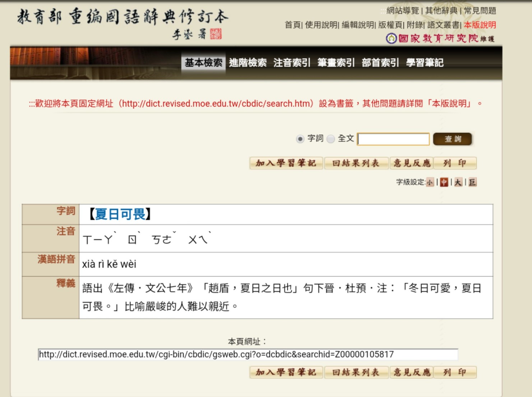532x397 pixels.
Task: Click lower 回結果列表 button below URL
Action: (x=356, y=372)
